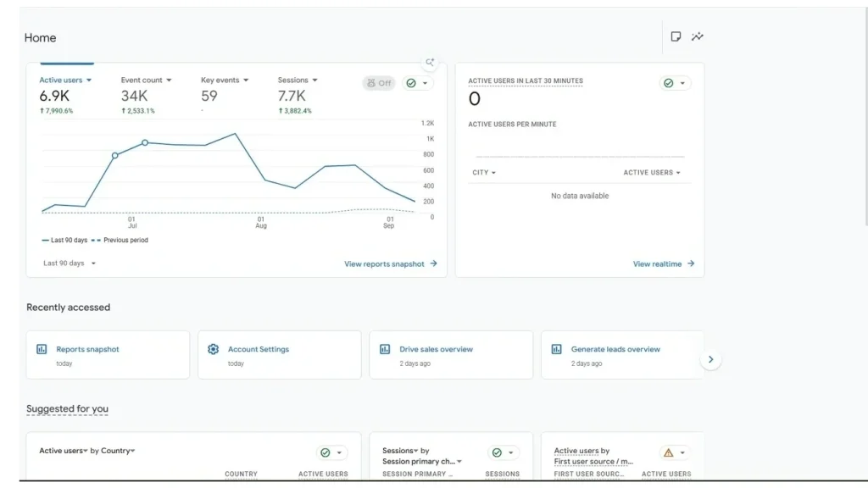Toggle the anomaly detection Off switch

click(379, 83)
